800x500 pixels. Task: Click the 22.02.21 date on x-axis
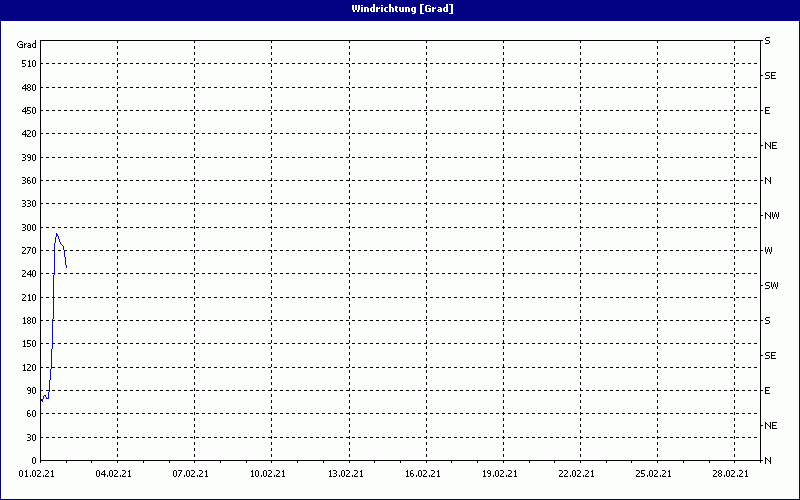coord(576,474)
